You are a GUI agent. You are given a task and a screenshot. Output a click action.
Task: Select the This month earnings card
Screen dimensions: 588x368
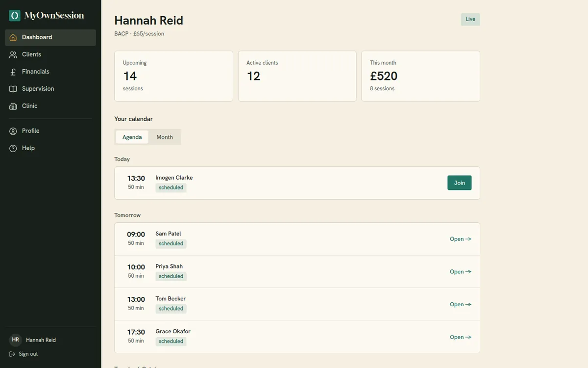point(421,76)
